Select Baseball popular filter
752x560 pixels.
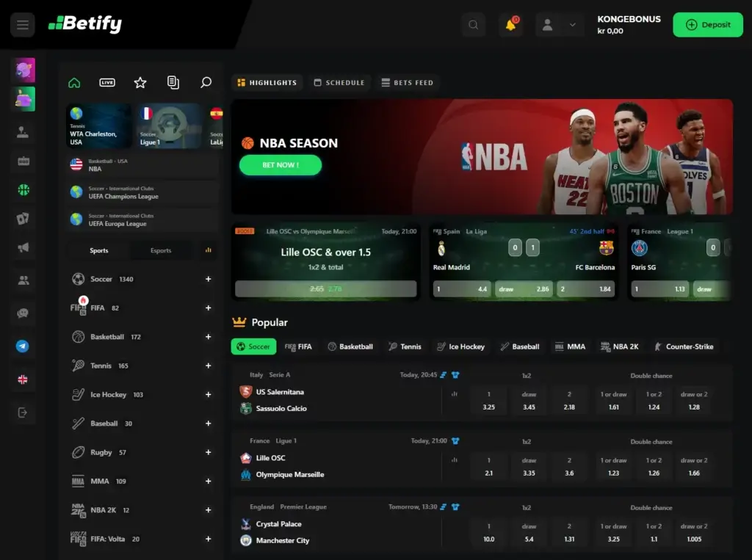(520, 346)
